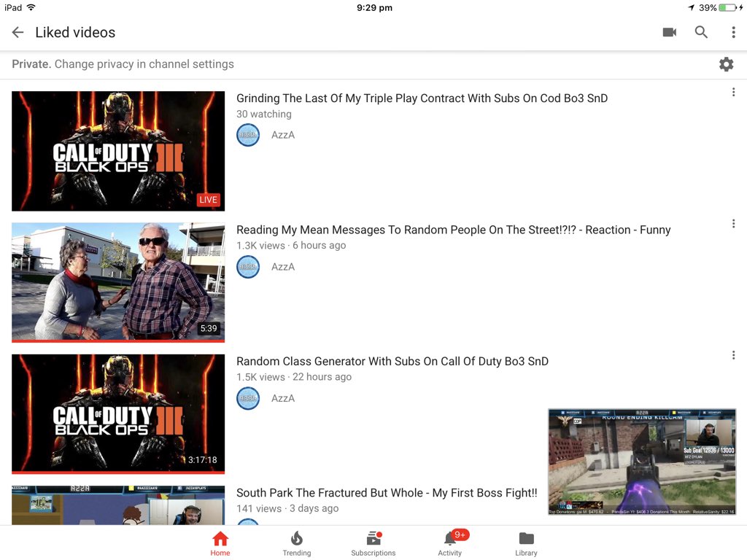Play the 5:39 street reaction video thumbnail
Viewport: 747px width, 560px height.
point(118,282)
